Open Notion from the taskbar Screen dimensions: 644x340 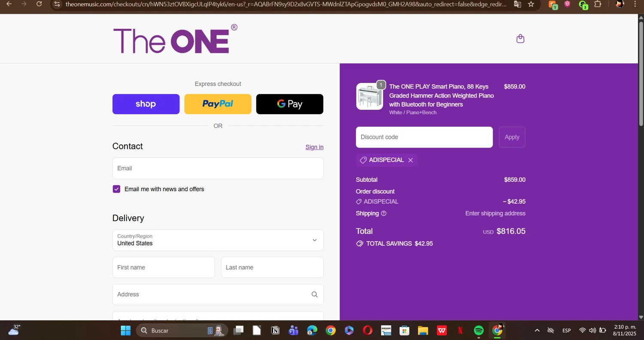[x=275, y=331]
